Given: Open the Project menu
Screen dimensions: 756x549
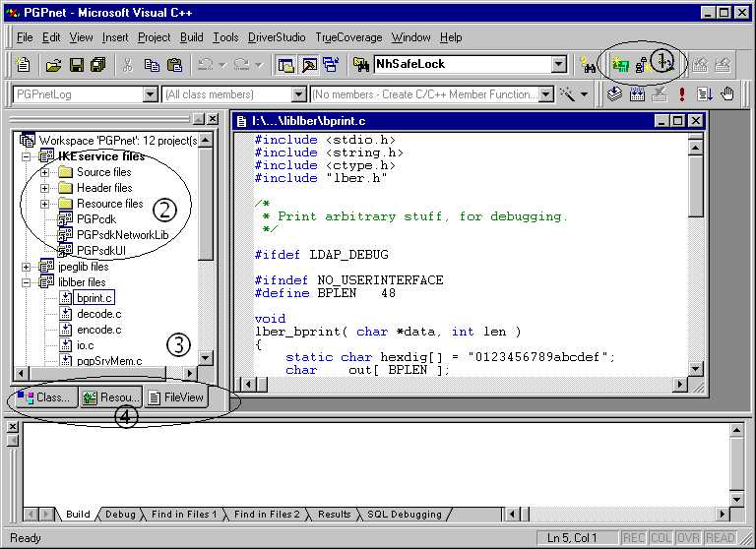Looking at the screenshot, I should pos(154,37).
